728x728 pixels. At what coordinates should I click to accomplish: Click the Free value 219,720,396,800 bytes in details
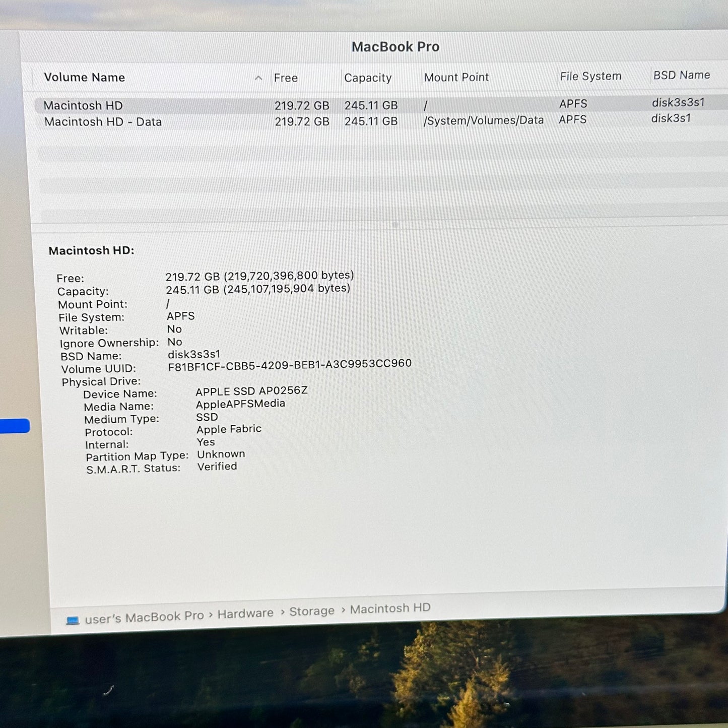[289, 276]
